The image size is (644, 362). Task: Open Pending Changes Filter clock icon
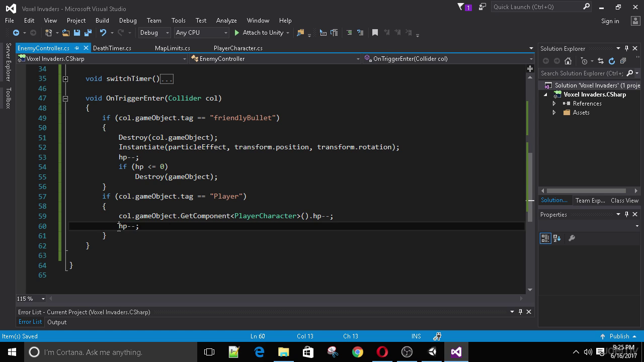tap(584, 61)
